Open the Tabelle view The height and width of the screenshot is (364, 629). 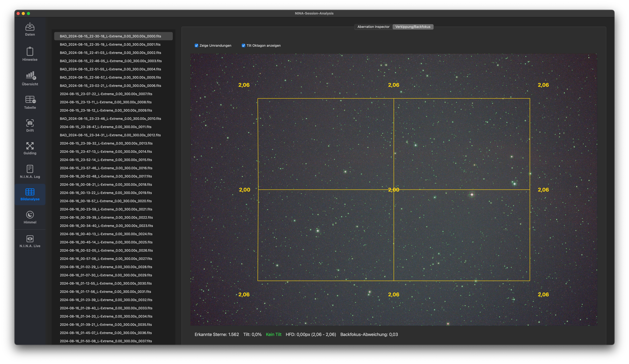pyautogui.click(x=30, y=102)
